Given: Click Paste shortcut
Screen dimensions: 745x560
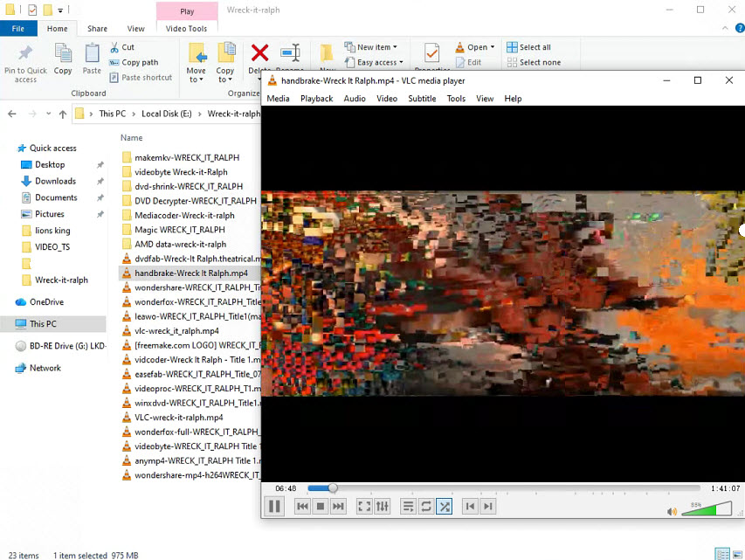Looking at the screenshot, I should [x=141, y=78].
